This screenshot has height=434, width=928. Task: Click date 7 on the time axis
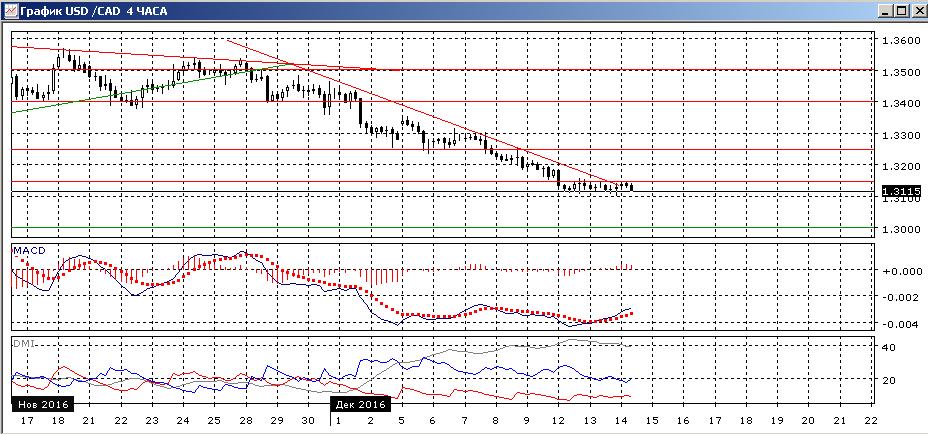(464, 420)
